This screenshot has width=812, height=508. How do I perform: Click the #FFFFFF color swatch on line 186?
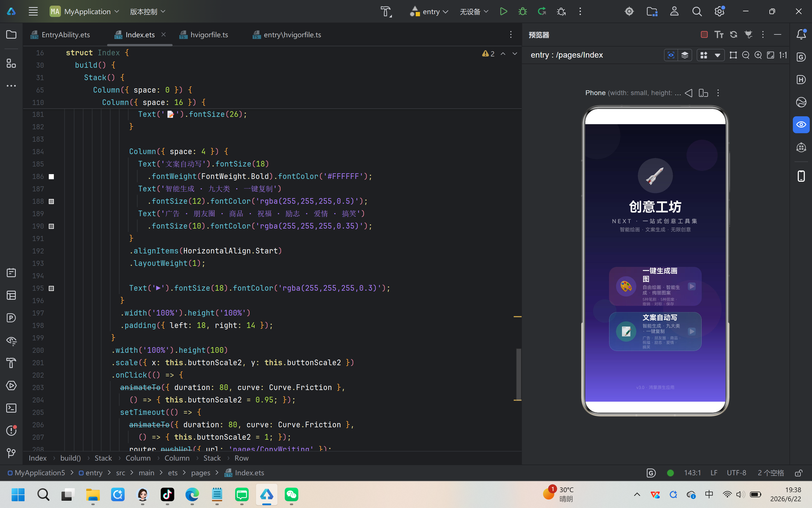(x=51, y=176)
